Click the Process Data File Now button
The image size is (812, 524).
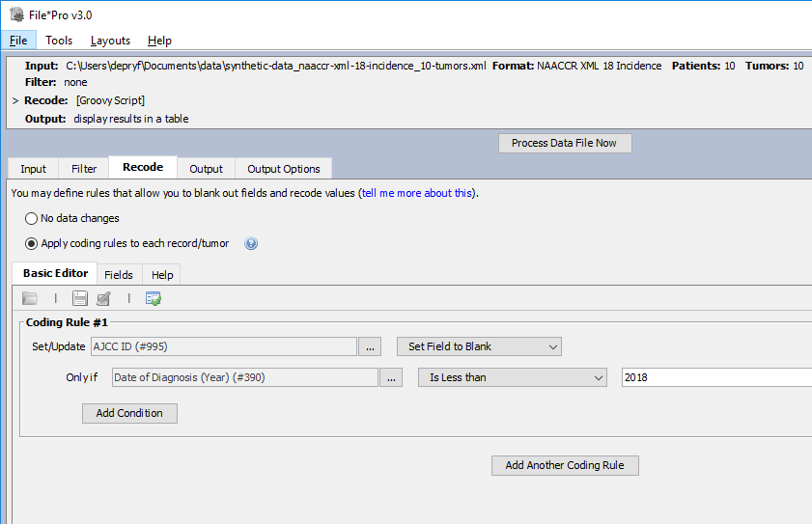(565, 143)
